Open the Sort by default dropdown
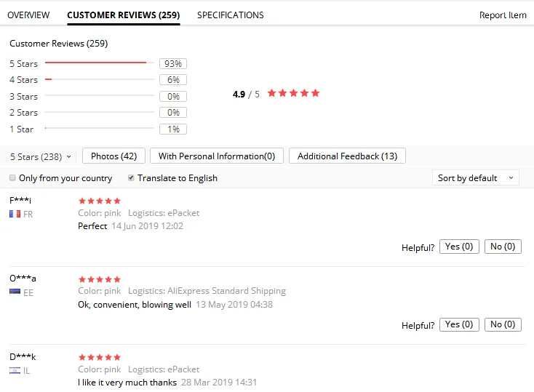The width and height of the screenshot is (534, 392). 475,177
